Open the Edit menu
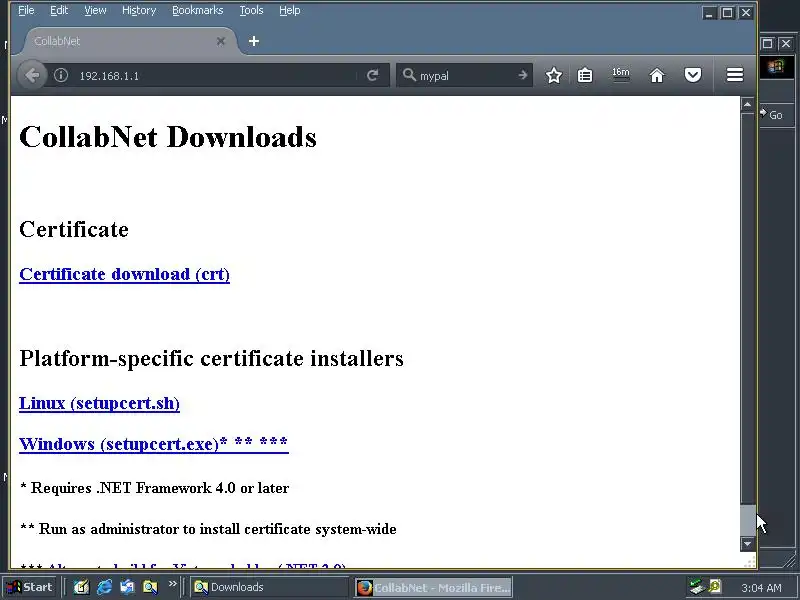The height and width of the screenshot is (600, 800). coord(59,10)
